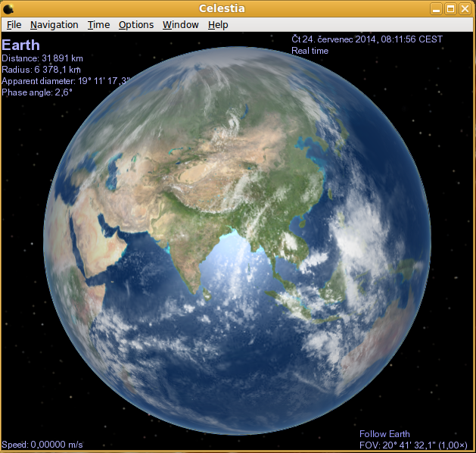Maximize the Celestia window
Viewport: 476px width, 453px height.
[450, 9]
